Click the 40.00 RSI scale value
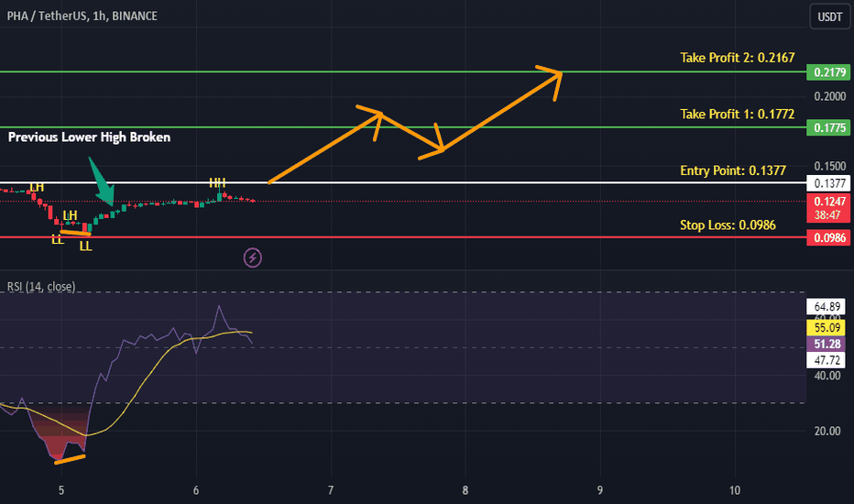854x504 pixels. pos(827,376)
